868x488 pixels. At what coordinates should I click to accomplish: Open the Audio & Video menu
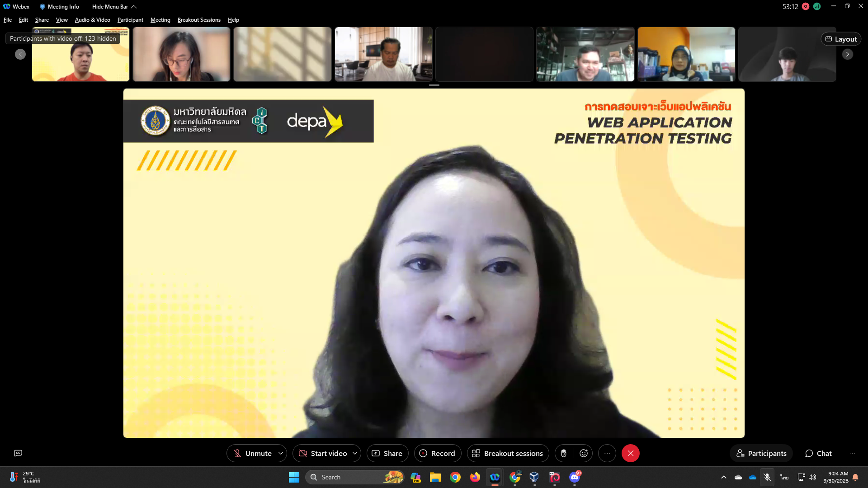92,20
